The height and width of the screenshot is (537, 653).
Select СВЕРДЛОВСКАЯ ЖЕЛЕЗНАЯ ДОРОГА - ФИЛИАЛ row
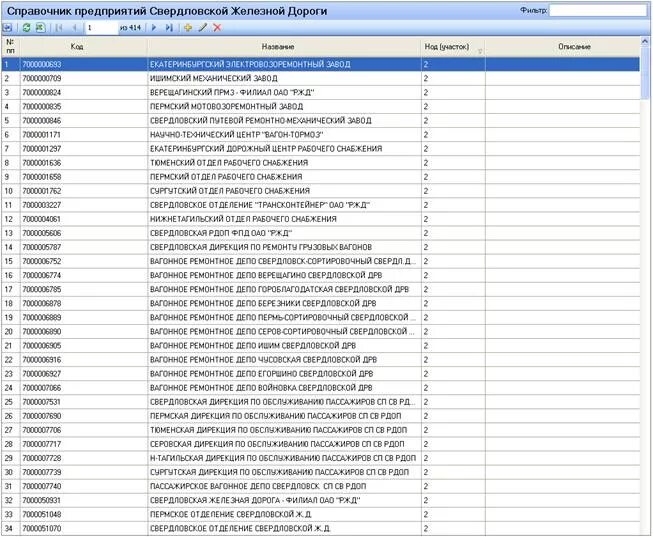click(x=321, y=500)
